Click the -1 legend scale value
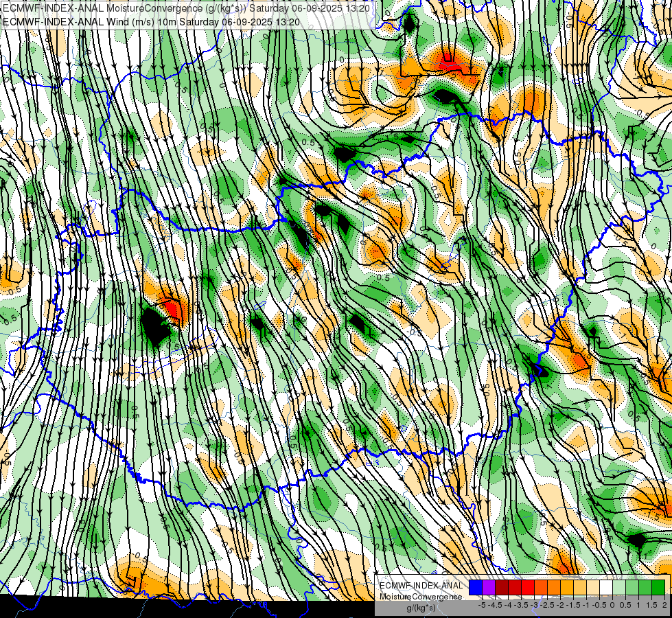The width and height of the screenshot is (672, 618). 586,605
